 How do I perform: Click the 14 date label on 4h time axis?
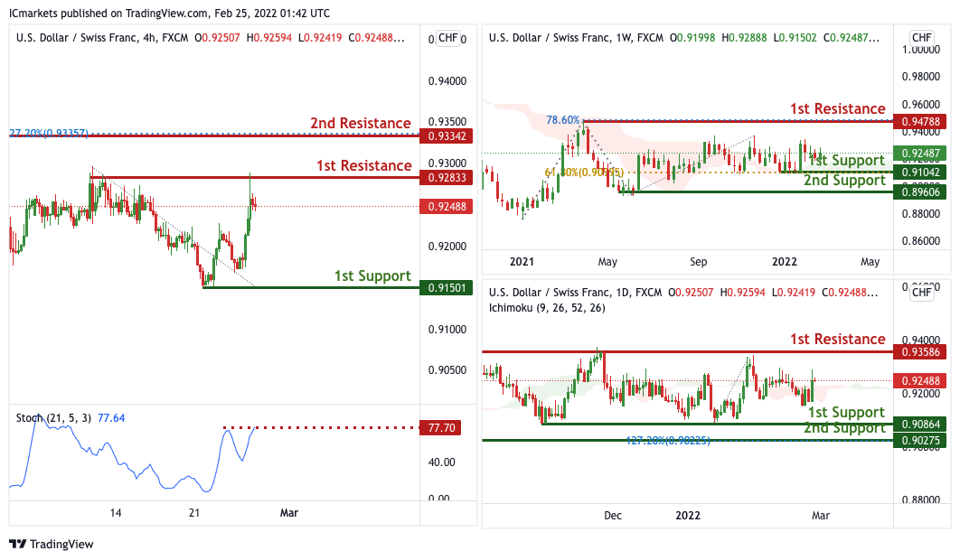tap(116, 513)
